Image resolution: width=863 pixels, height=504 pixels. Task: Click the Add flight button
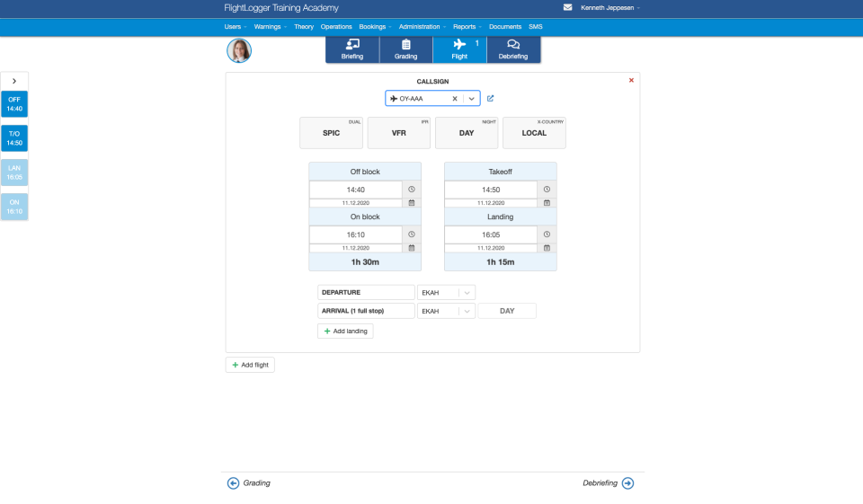(250, 365)
